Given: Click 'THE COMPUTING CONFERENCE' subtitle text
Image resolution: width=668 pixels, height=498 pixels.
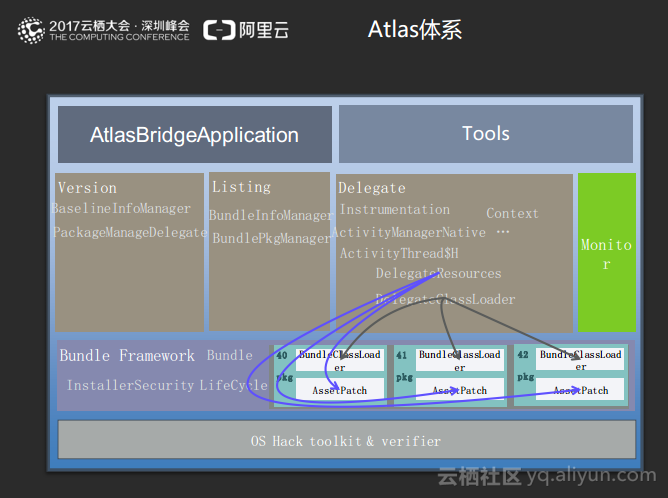Looking at the screenshot, I should click(x=119, y=37).
